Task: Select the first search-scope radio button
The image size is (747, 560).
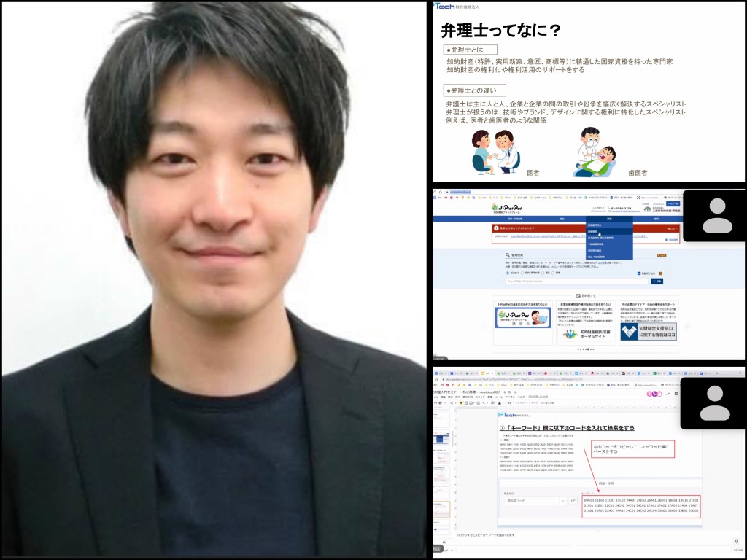Action: point(508,273)
